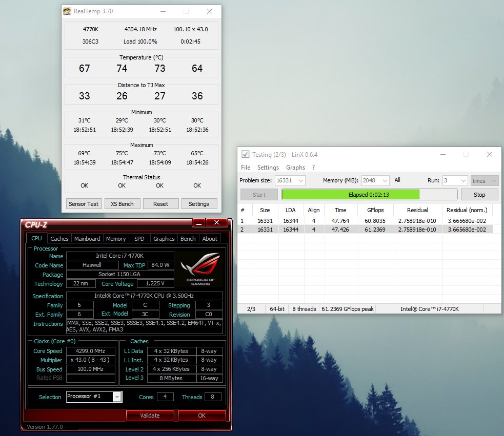Click the Time column header in LinX
The height and width of the screenshot is (436, 504).
(340, 210)
